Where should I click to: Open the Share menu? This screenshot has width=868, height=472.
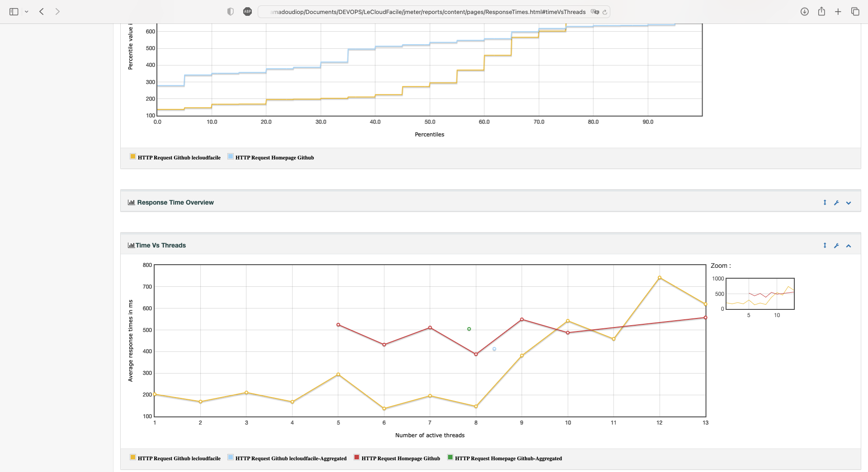(821, 12)
